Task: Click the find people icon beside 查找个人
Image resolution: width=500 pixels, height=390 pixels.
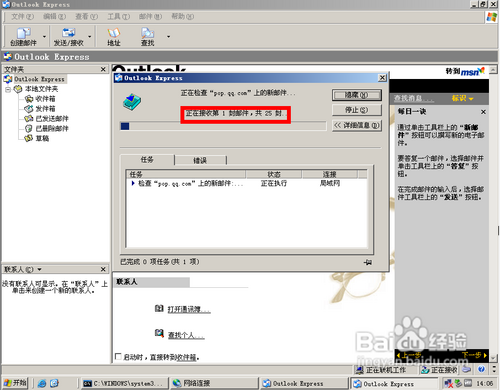Action: point(159,333)
